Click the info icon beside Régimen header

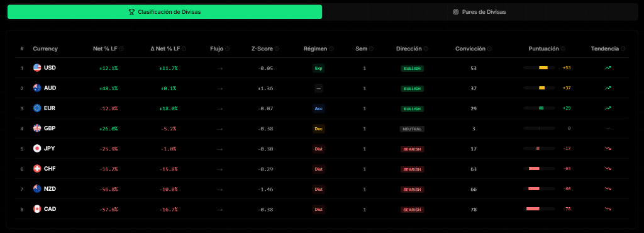coord(331,49)
